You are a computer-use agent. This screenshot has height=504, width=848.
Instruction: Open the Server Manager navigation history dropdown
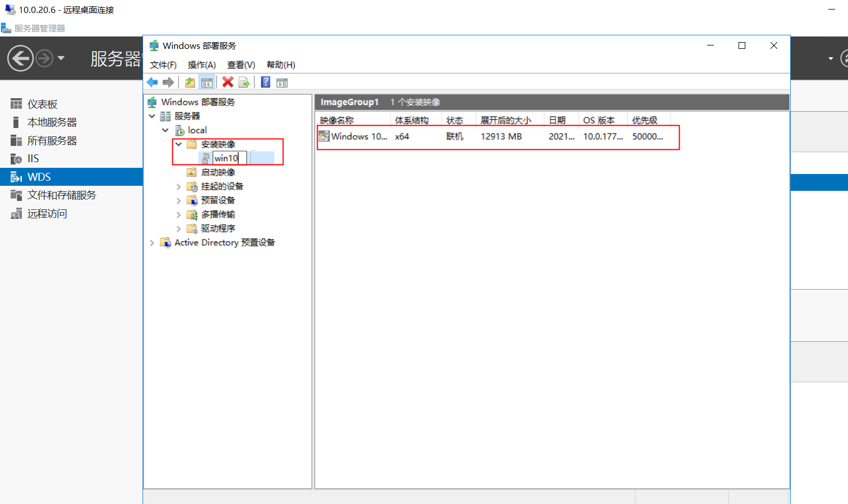[x=61, y=58]
